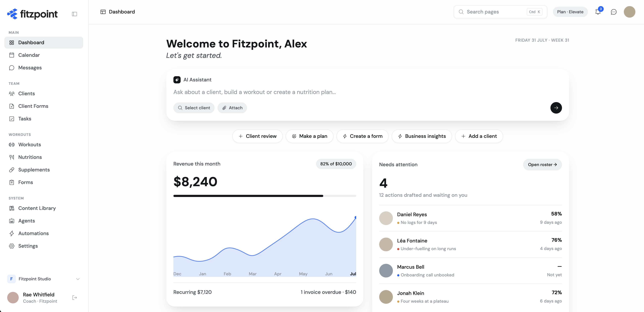644x312 pixels.
Task: Open the chat bubble icon in header
Action: [x=613, y=12]
